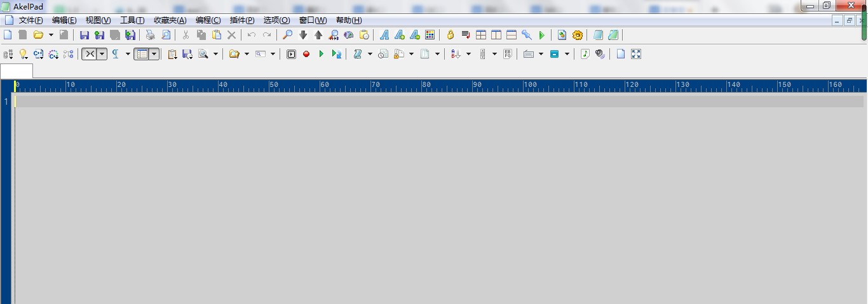Open the 工具(T) menu
868x304 pixels.
[132, 20]
